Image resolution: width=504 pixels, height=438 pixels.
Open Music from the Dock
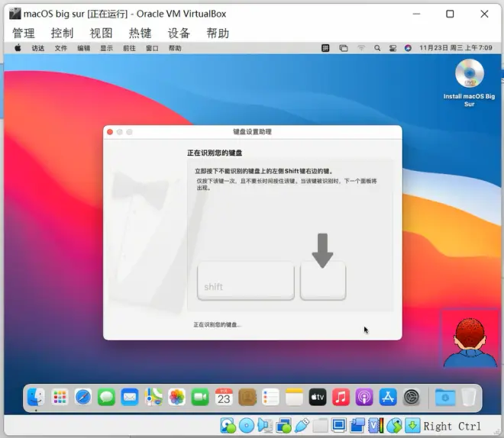pyautogui.click(x=341, y=398)
